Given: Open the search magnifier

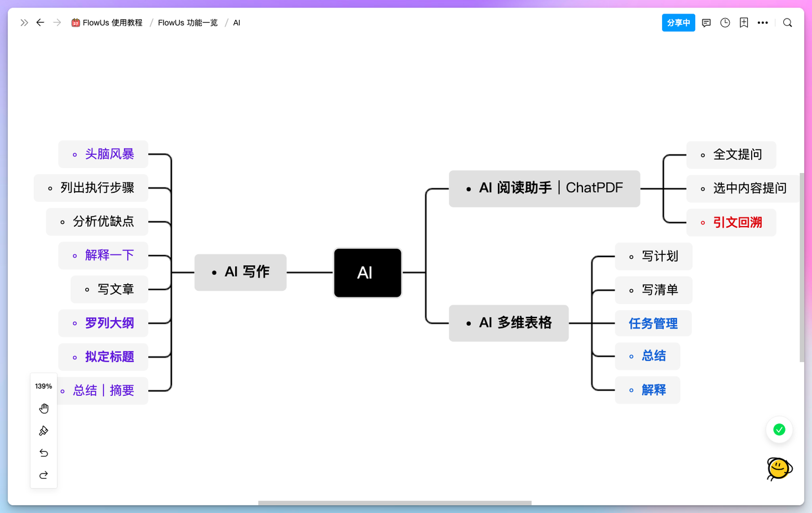Looking at the screenshot, I should click(787, 23).
